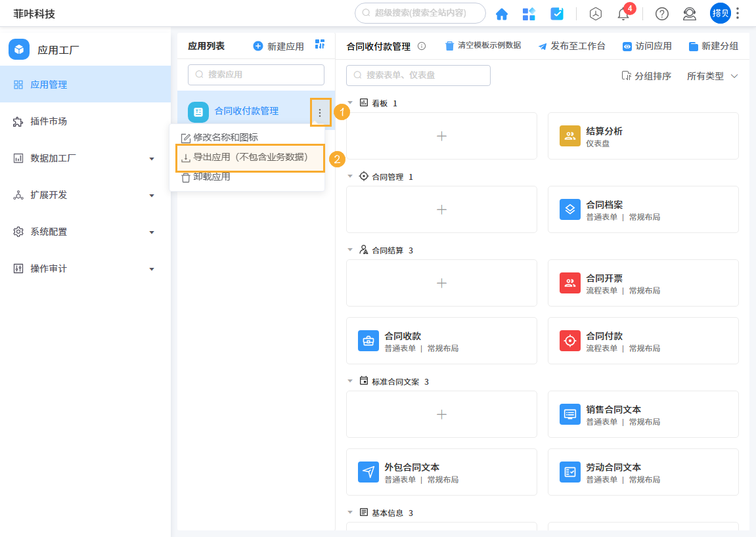This screenshot has height=537, width=756.
Task: Open the three-dot menu on 合同收付款管理
Action: 320,112
